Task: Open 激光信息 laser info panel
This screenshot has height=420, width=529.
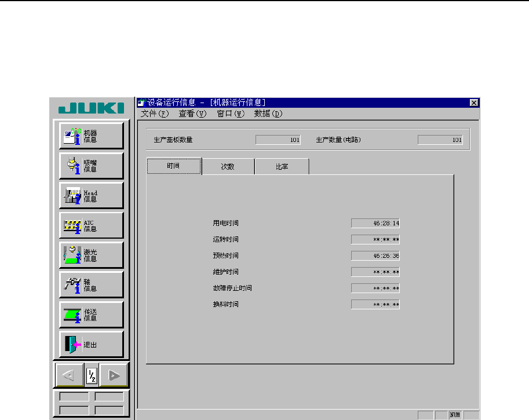Action: (92, 255)
